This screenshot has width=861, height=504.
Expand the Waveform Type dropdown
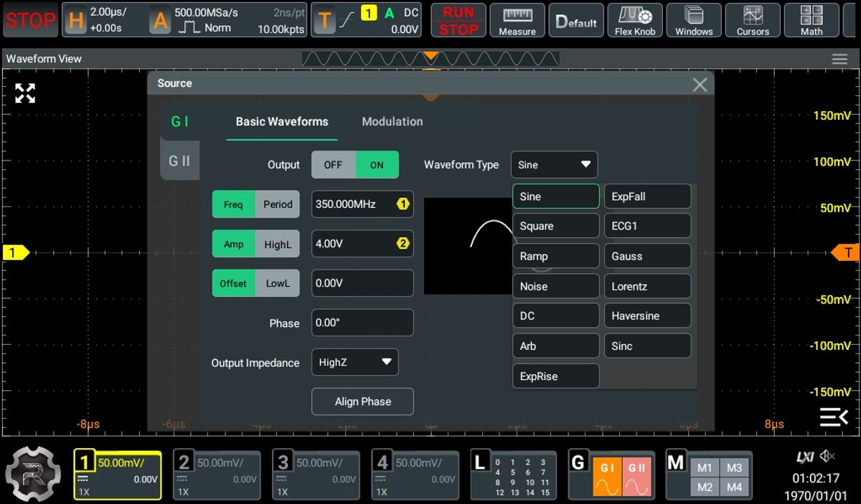(554, 165)
